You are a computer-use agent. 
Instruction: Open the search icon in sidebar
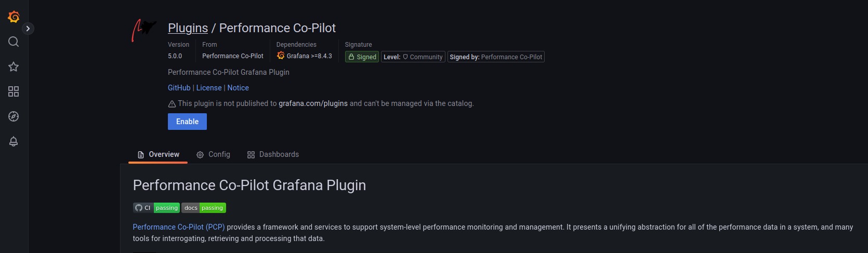click(14, 42)
